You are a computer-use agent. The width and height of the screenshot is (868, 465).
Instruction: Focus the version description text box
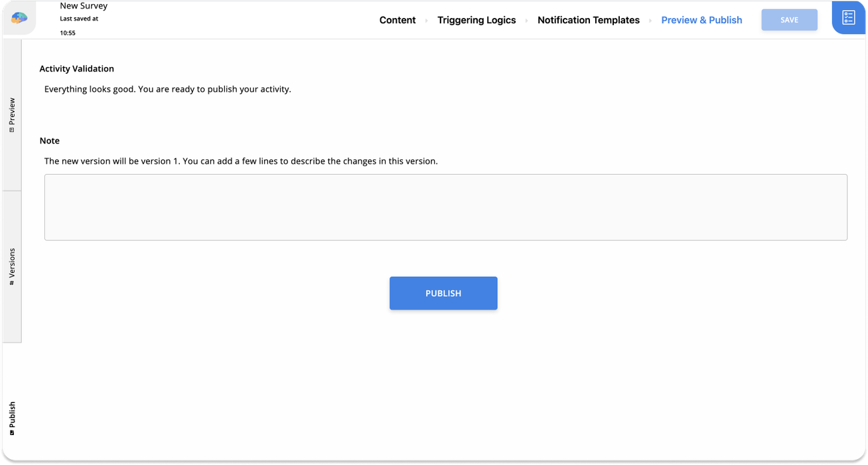click(x=445, y=207)
